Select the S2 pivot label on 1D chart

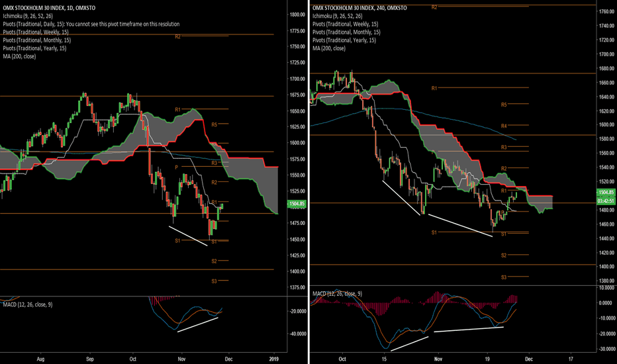coord(214,261)
